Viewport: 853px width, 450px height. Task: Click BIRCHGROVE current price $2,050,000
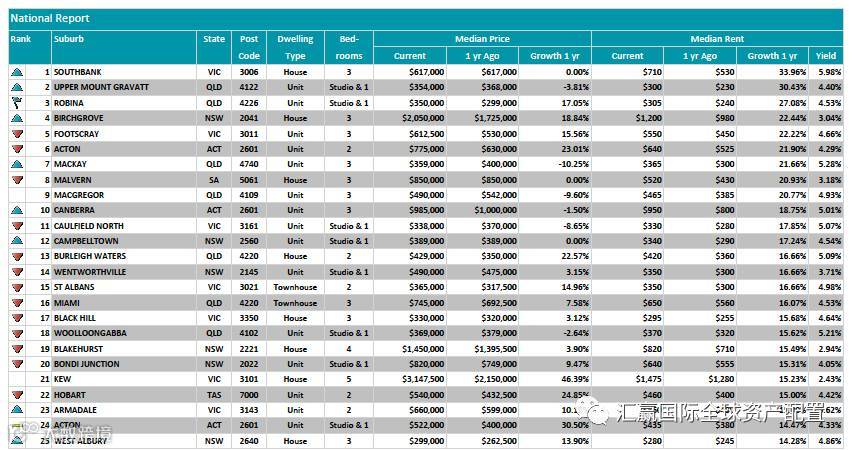click(423, 118)
